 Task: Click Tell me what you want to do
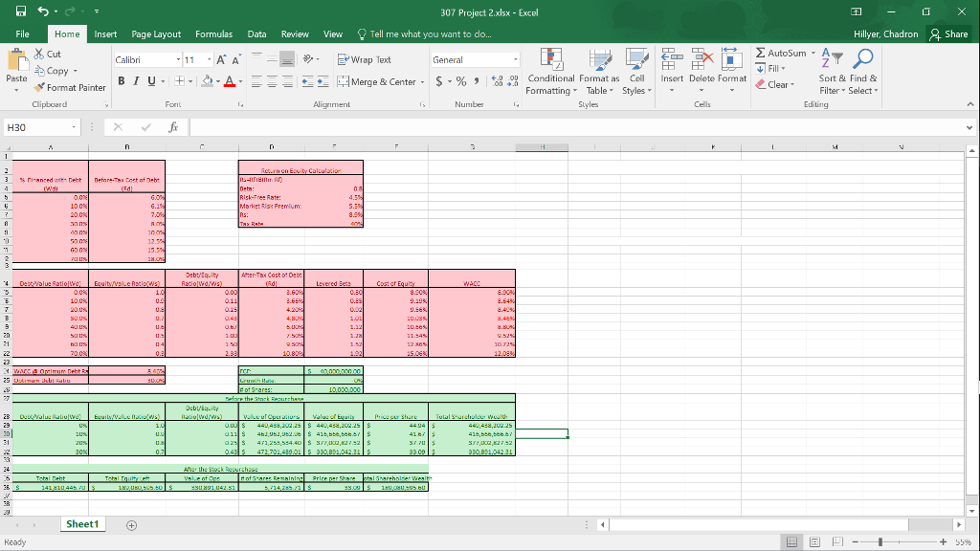tap(425, 34)
